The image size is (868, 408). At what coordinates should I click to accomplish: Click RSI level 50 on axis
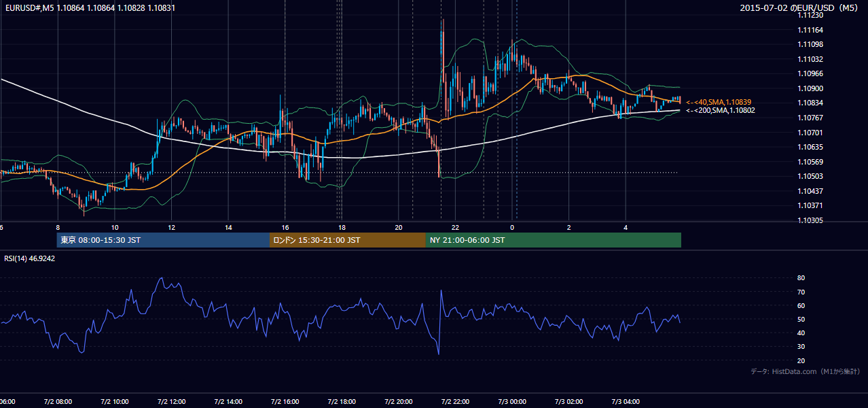(801, 319)
